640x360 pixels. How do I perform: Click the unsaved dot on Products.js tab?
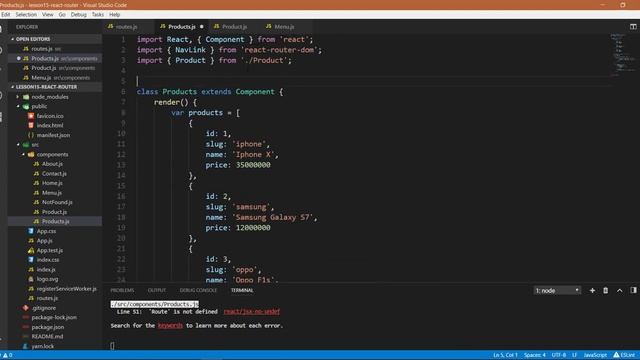pos(202,27)
